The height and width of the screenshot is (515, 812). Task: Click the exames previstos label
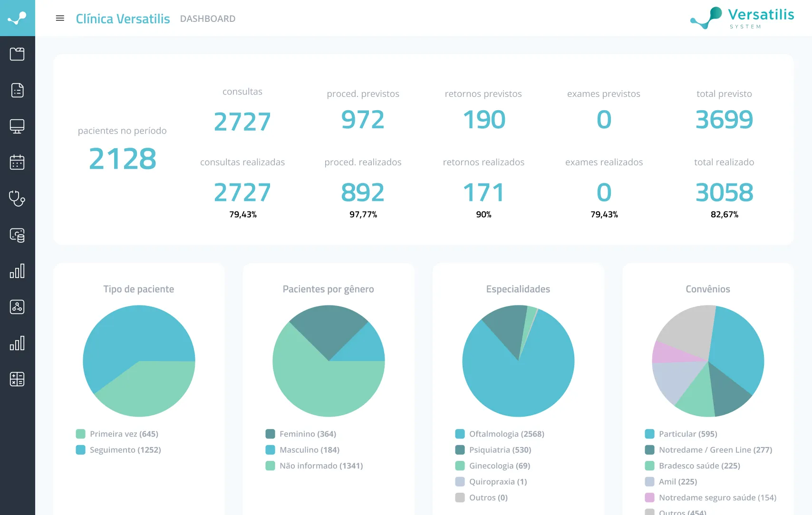click(x=604, y=94)
